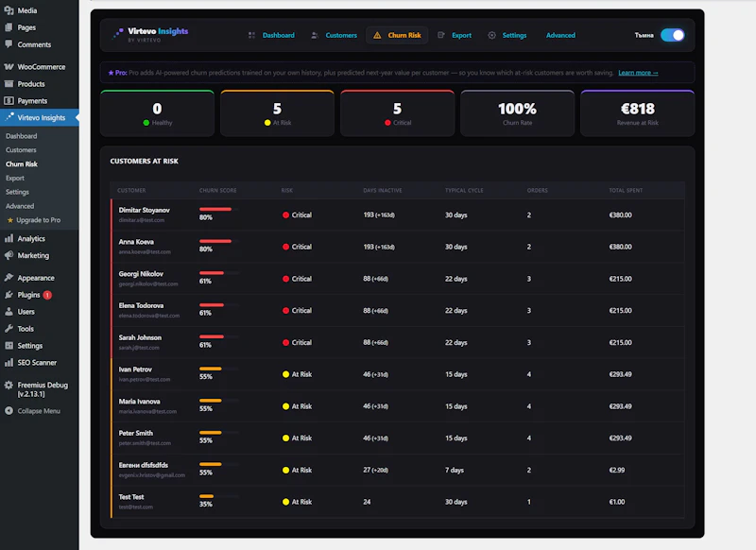Click the Users person icon
Image resolution: width=756 pixels, height=550 pixels.
pyautogui.click(x=9, y=312)
